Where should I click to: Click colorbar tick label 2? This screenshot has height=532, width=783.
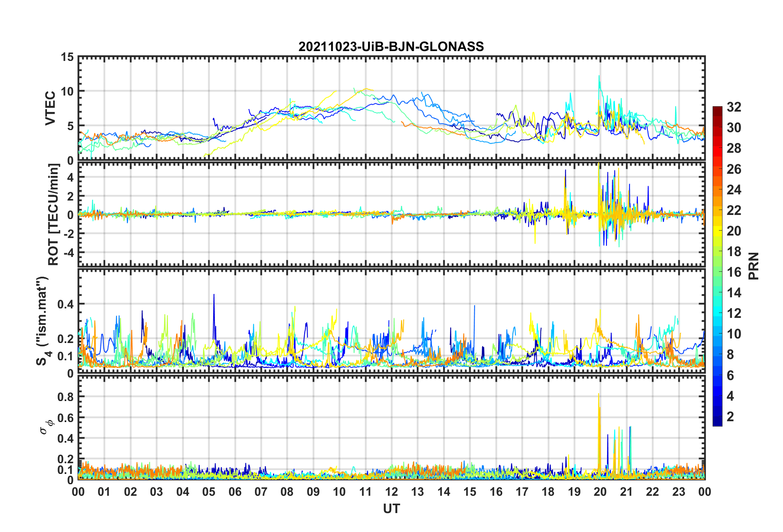(x=730, y=416)
